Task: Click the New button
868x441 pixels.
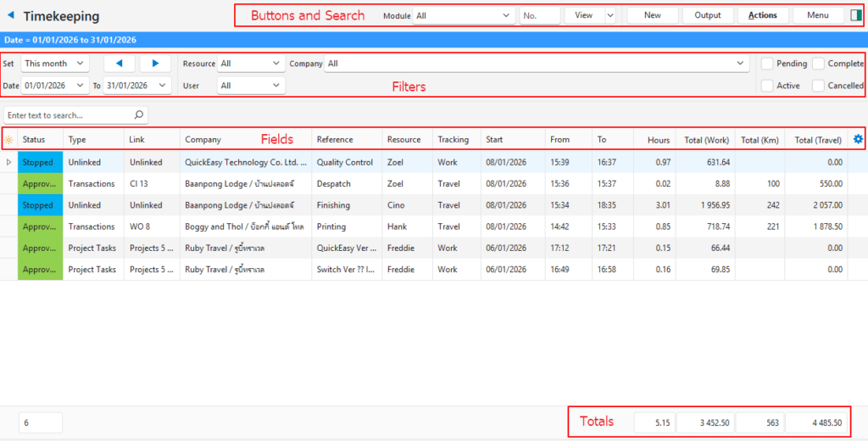Action: (652, 15)
